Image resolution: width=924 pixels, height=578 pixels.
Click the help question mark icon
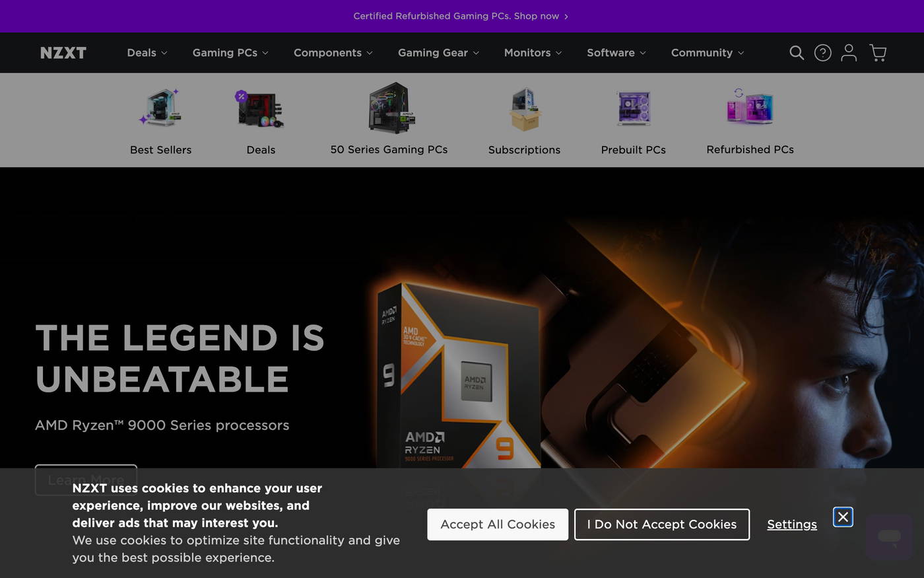(822, 52)
